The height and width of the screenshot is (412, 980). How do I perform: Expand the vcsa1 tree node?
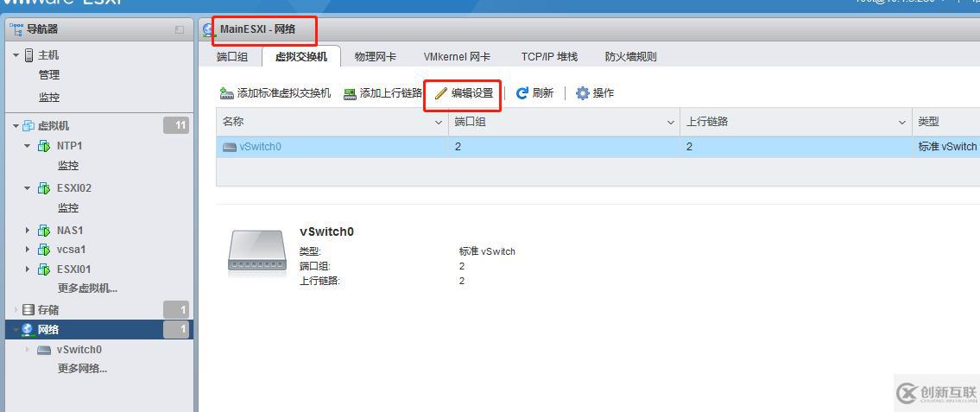[x=28, y=250]
